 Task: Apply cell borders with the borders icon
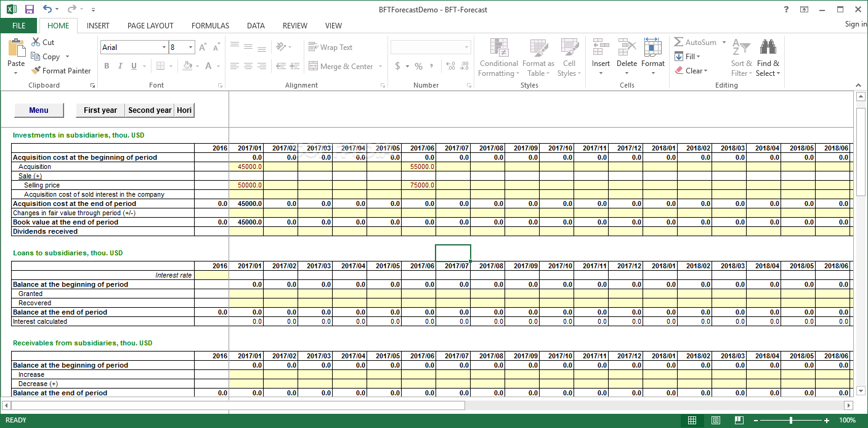(x=160, y=66)
